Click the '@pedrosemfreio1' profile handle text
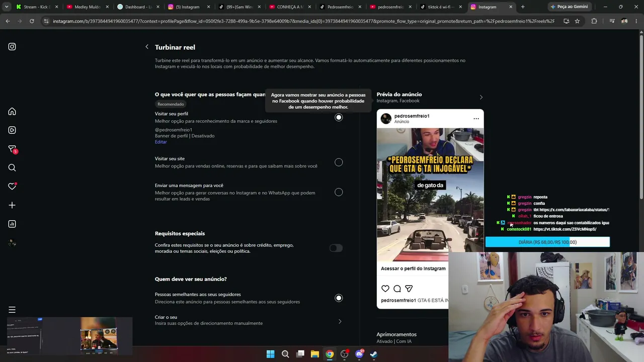This screenshot has height=362, width=644. [174, 130]
